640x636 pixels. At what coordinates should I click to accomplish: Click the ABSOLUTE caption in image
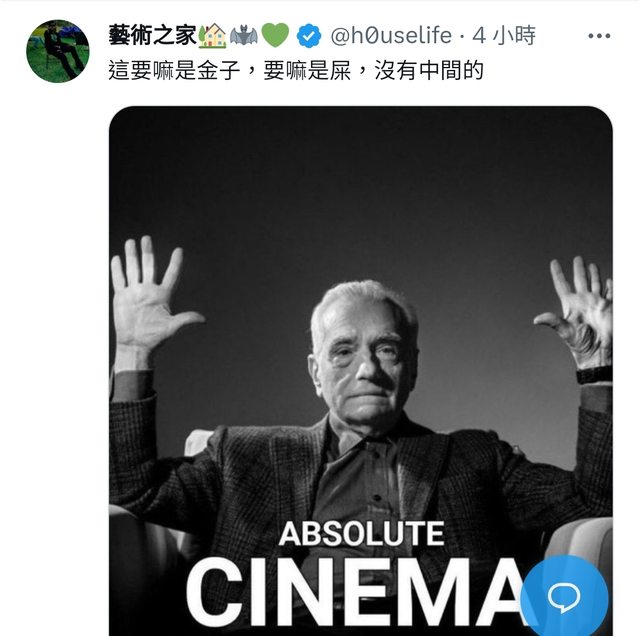(x=362, y=533)
